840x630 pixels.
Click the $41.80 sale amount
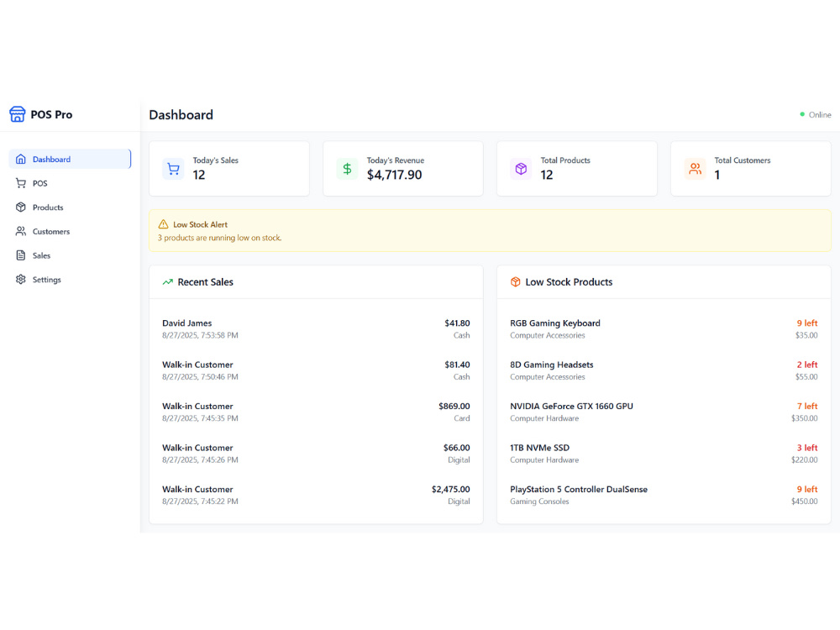tap(457, 323)
